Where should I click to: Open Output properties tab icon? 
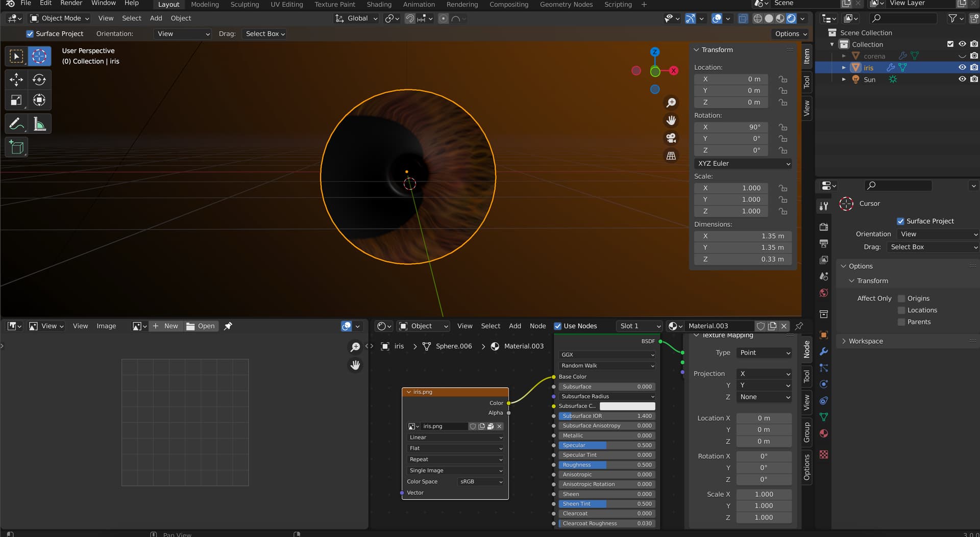[824, 243]
